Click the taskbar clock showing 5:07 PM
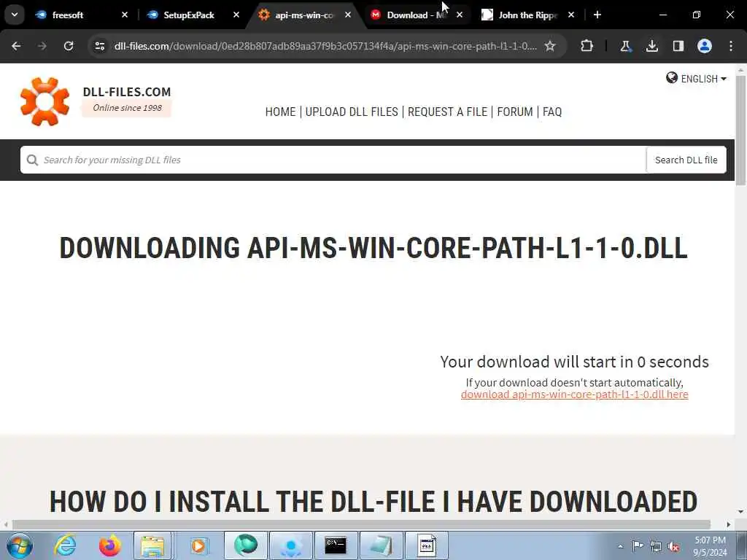The width and height of the screenshot is (747, 560). click(x=710, y=546)
